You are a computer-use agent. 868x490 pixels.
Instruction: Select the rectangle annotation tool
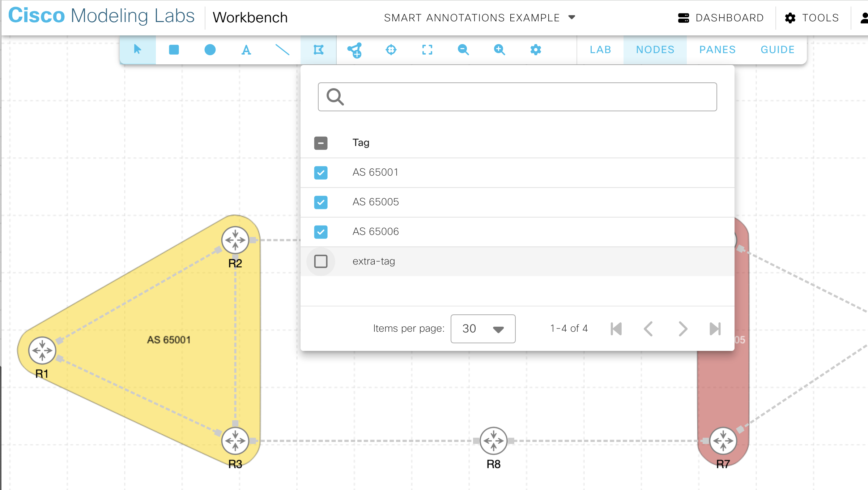[174, 50]
